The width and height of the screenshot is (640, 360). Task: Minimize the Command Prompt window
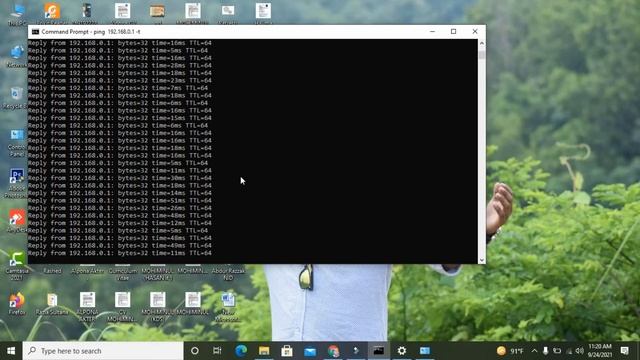(432, 31)
